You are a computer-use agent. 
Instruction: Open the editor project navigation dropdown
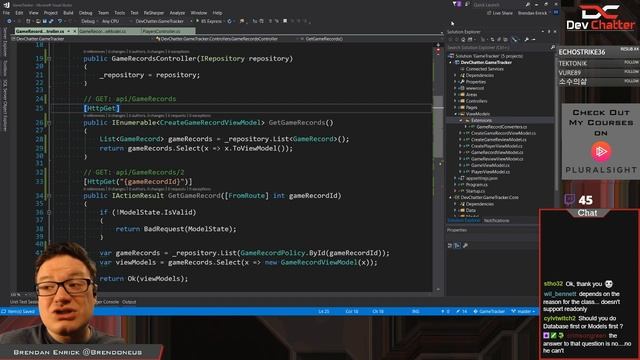[x=82, y=39]
